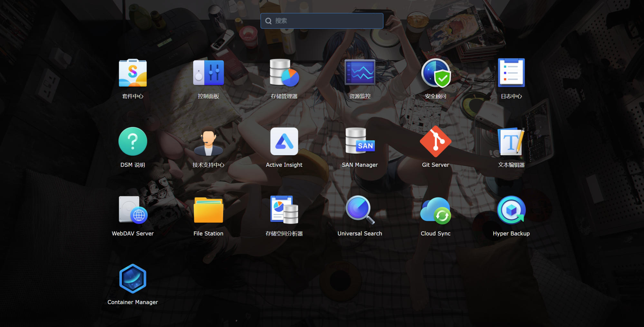Open the 套件中心 Package Center icon

tap(133, 73)
